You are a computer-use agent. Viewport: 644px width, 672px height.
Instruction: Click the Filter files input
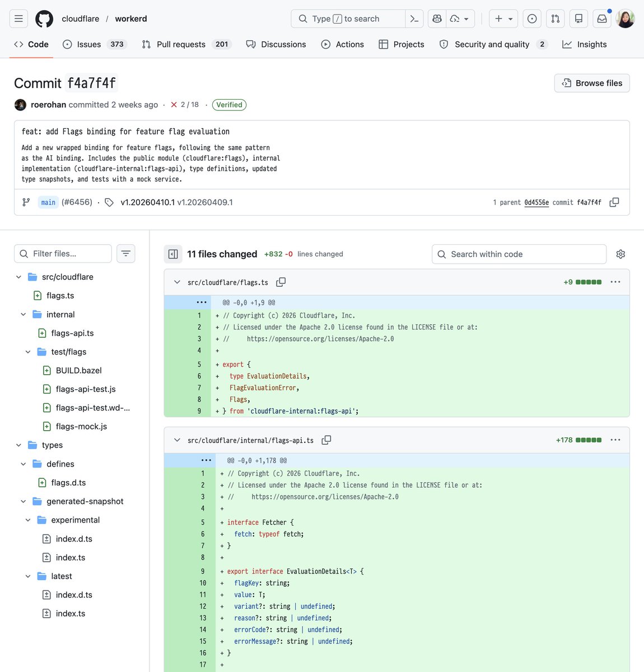click(63, 254)
